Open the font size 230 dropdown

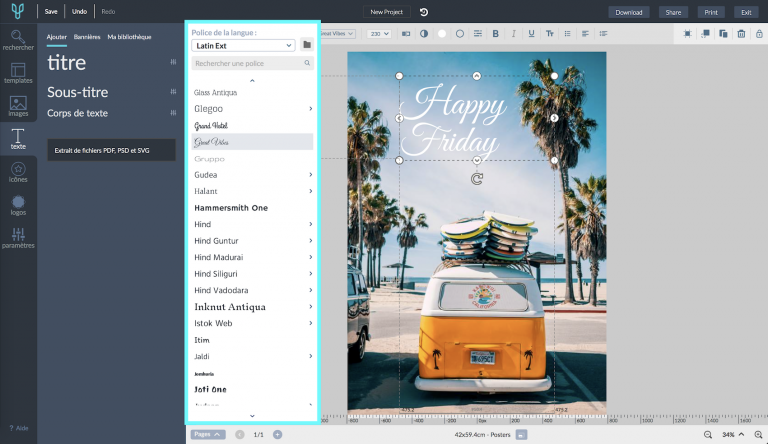pyautogui.click(x=379, y=33)
